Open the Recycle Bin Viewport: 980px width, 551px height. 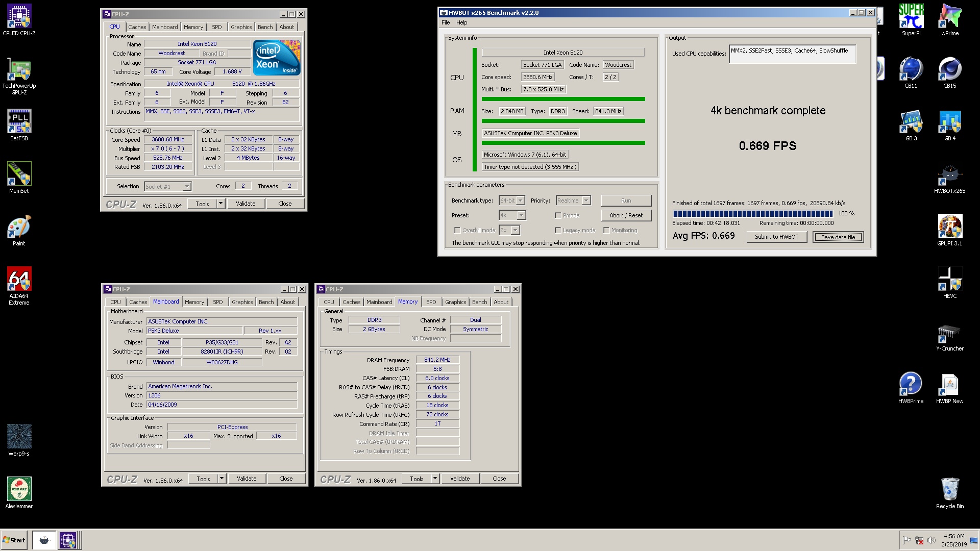pos(950,493)
